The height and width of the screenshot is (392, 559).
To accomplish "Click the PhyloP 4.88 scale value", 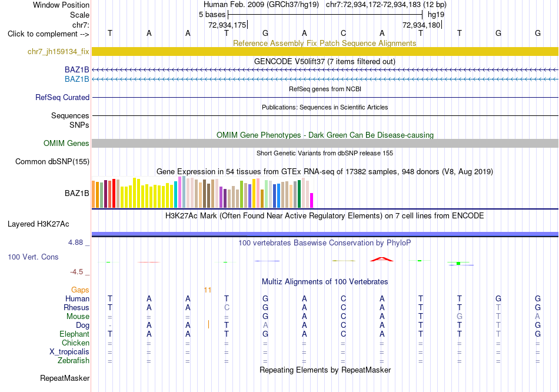I will (75, 242).
